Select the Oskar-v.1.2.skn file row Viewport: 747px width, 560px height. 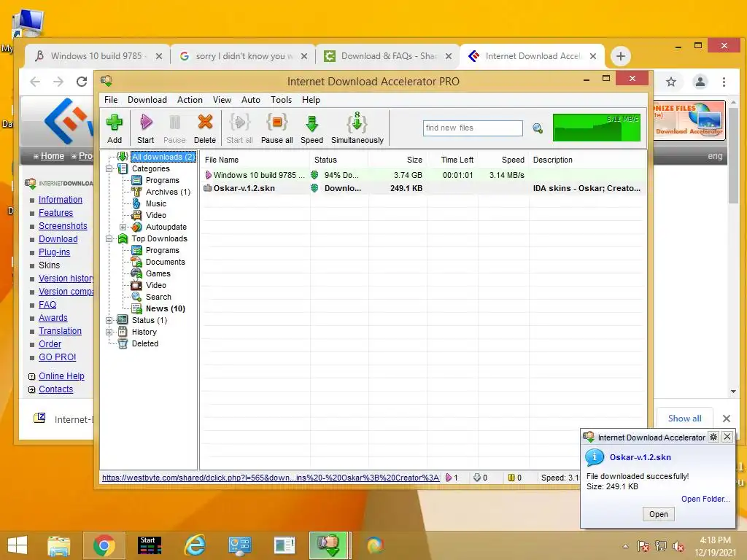coord(423,188)
